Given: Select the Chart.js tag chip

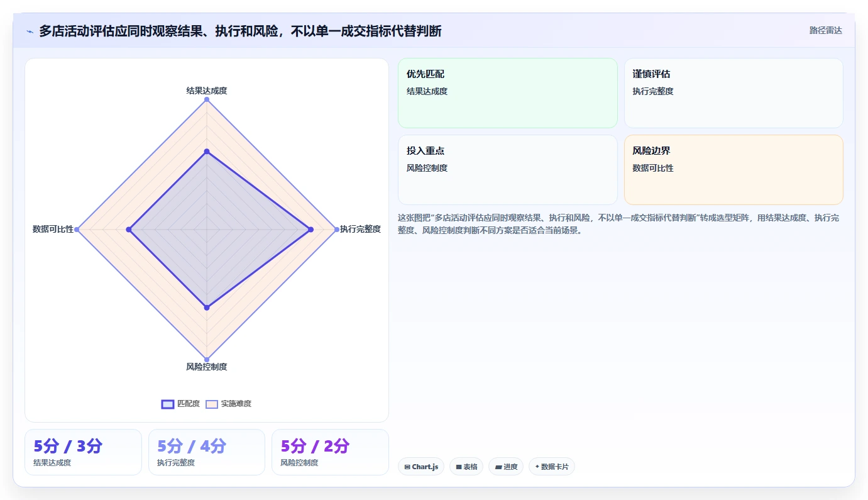Looking at the screenshot, I should click(421, 467).
